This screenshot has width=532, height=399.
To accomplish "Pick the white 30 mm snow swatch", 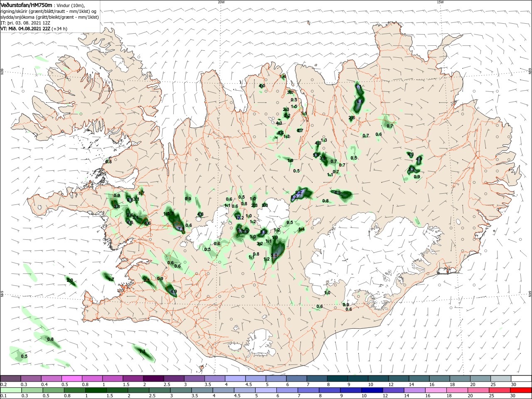I will (x=521, y=379).
